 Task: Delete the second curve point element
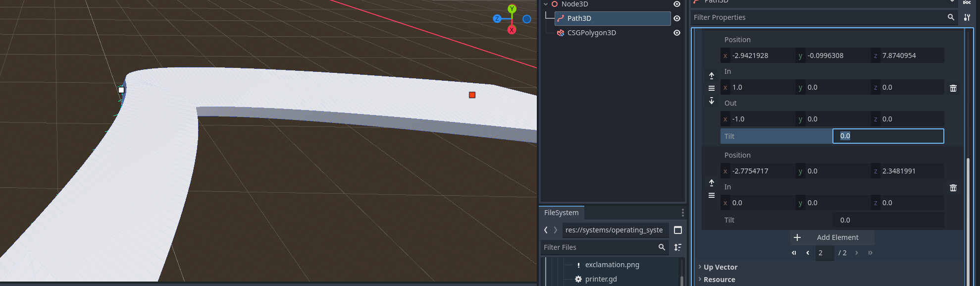[x=953, y=188]
